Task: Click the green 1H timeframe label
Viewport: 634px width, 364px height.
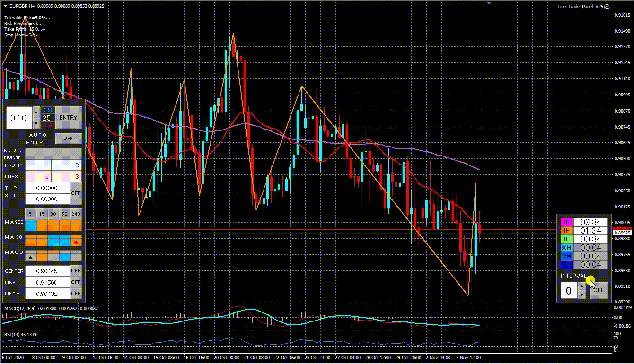Action: click(567, 239)
